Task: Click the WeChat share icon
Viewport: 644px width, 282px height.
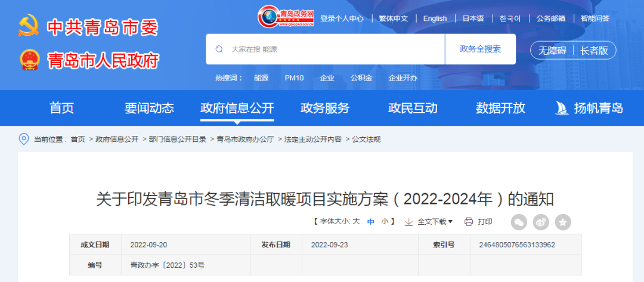Action: [x=519, y=222]
